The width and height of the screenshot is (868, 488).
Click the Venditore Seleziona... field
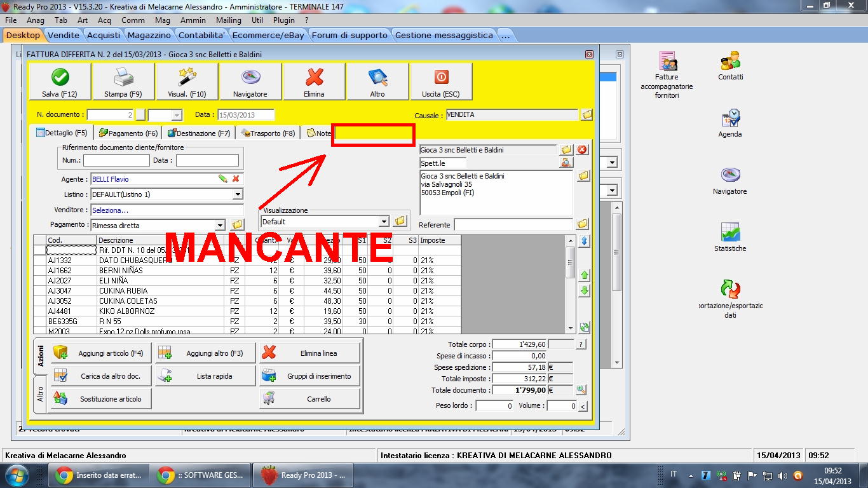pos(167,210)
